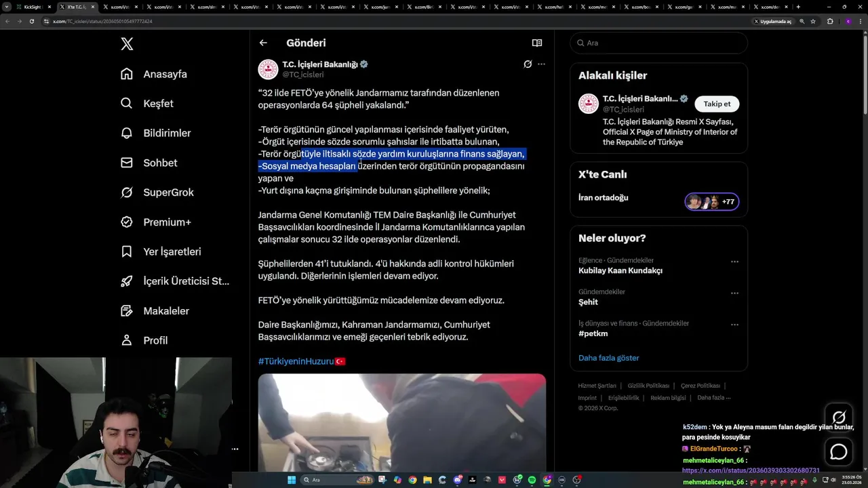868x488 pixels.
Task: Open Chrome from the taskbar
Action: tap(412, 480)
